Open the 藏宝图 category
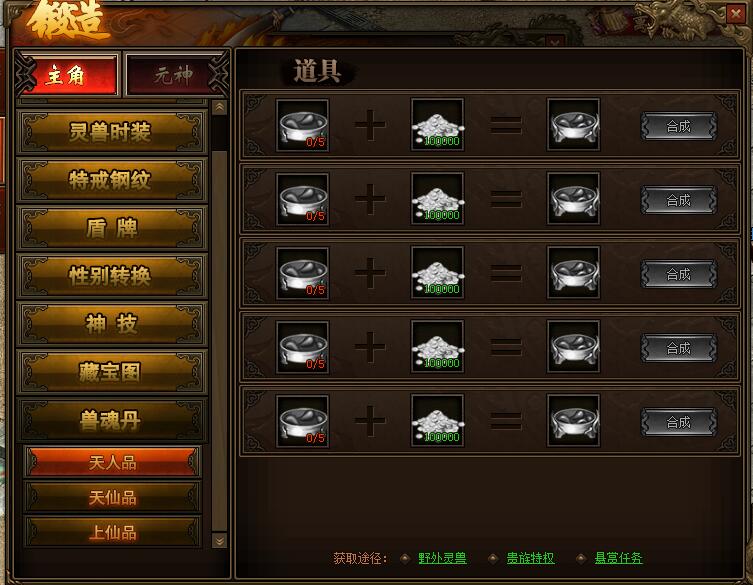 [112, 372]
